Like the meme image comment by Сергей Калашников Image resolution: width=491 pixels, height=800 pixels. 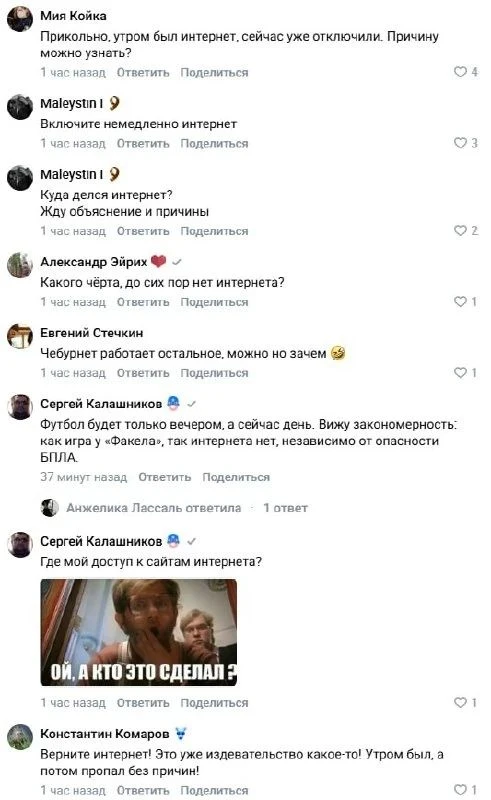coord(460,703)
